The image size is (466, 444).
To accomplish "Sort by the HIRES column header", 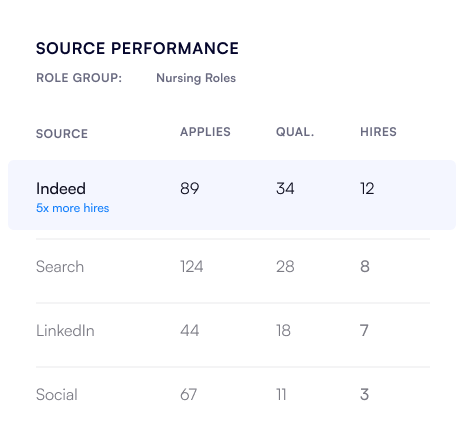I will coord(378,132).
